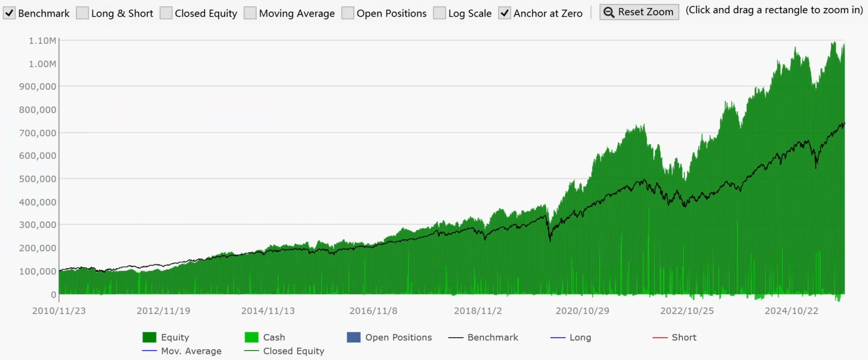Disable the Anchor at Zero checkbox
Viewport: 868px width, 360px height.
point(504,13)
